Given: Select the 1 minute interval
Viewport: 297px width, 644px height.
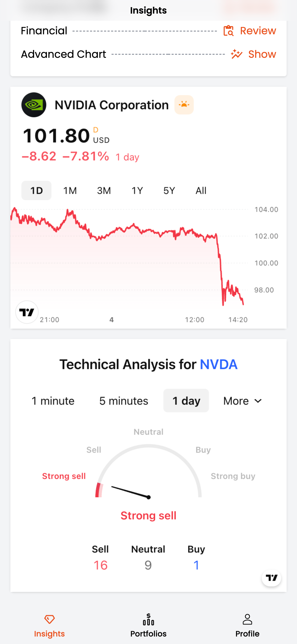Looking at the screenshot, I should [53, 401].
